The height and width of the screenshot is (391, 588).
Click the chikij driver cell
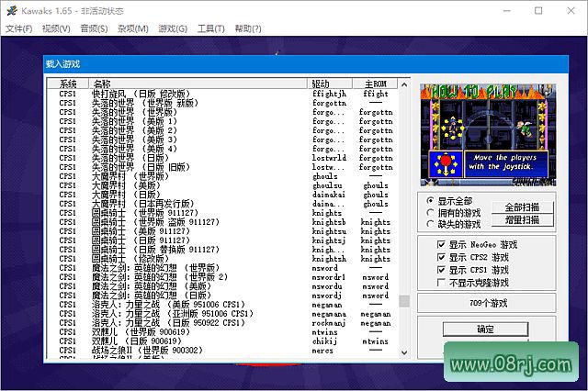pos(324,341)
